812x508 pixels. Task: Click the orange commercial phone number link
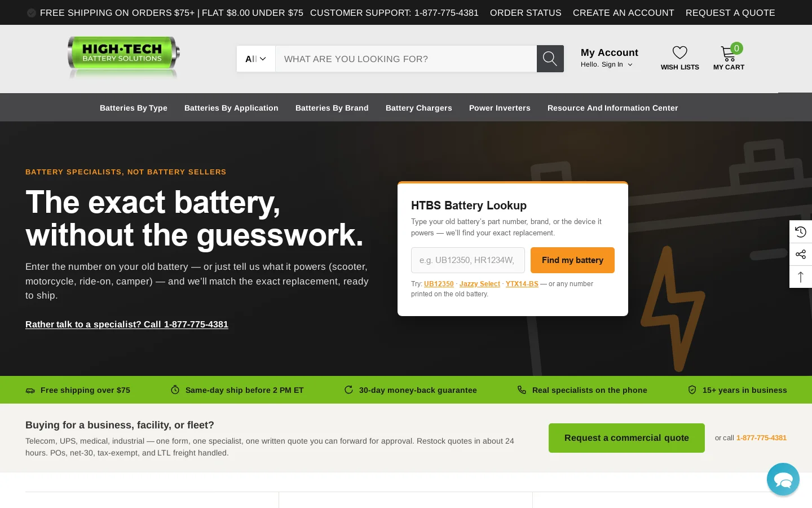coord(761,438)
